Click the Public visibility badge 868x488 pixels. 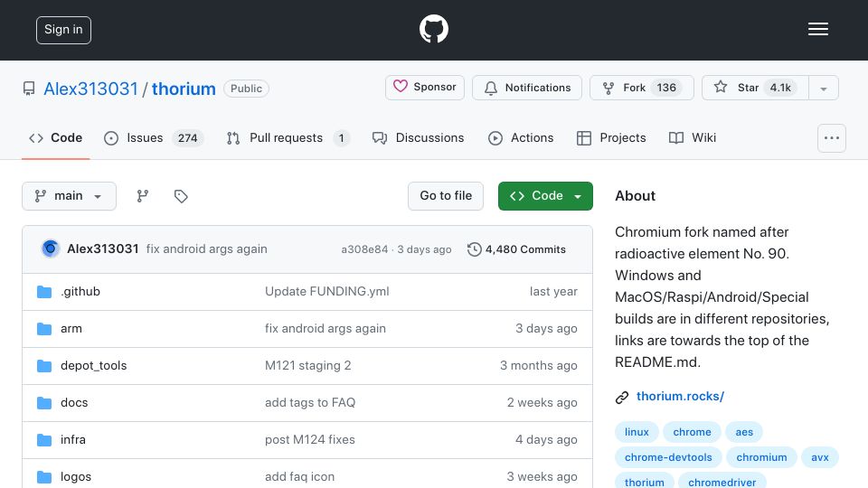(x=246, y=89)
